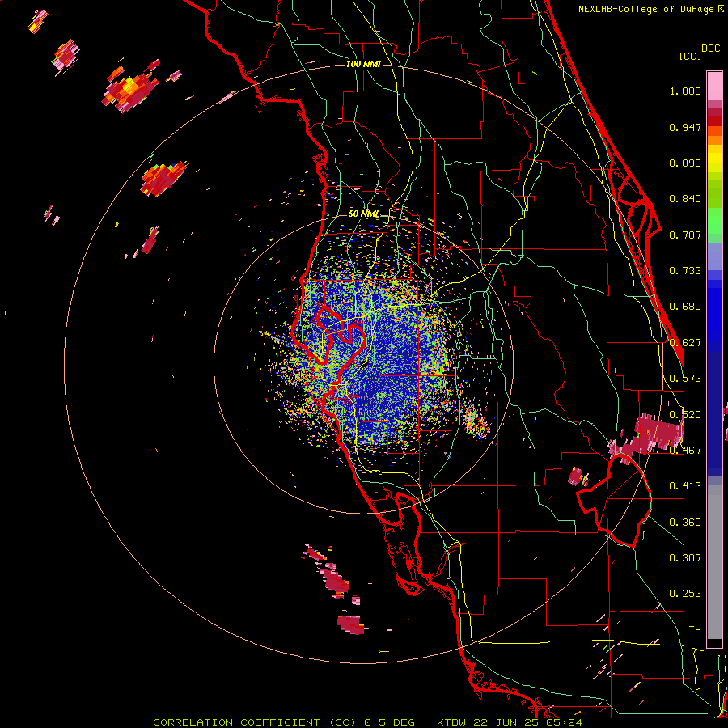
Task: Click the 100 NMI range ring label
Action: pos(363,64)
